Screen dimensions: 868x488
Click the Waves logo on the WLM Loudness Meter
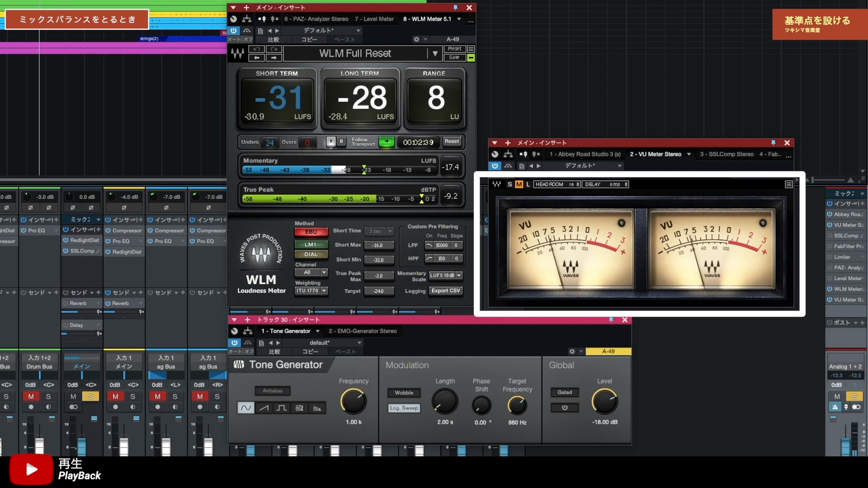pos(261,253)
